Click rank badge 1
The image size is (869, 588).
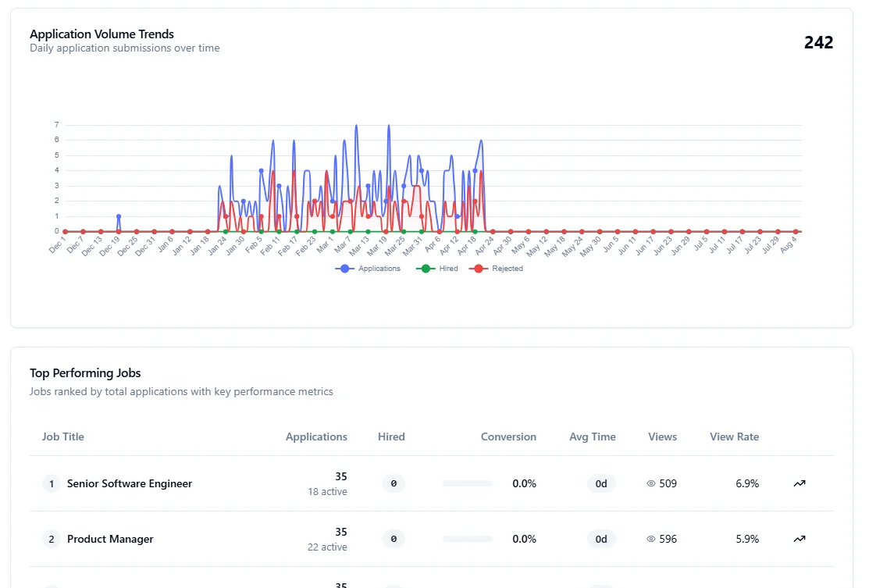(52, 484)
